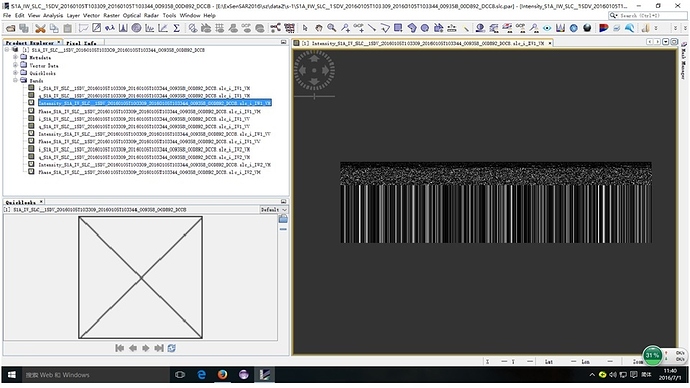This screenshot has height=388, width=690.
Task: Choose the arrow Selection tool
Action: 305,28
